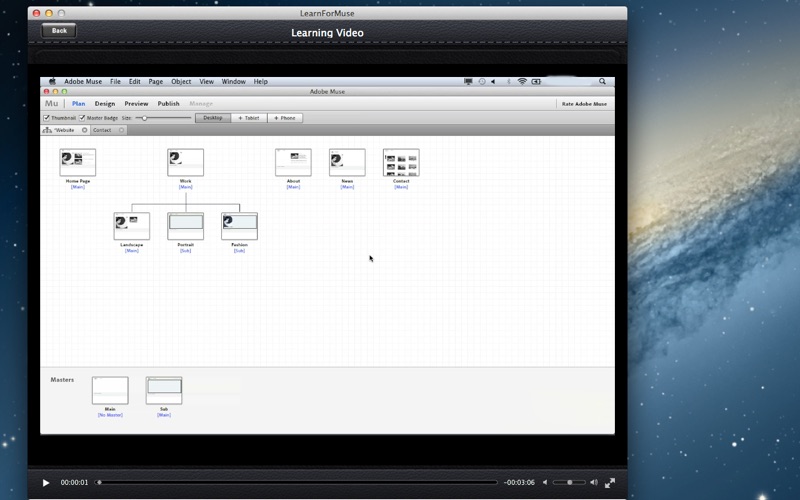Click the volume low speaker icon

click(545, 482)
